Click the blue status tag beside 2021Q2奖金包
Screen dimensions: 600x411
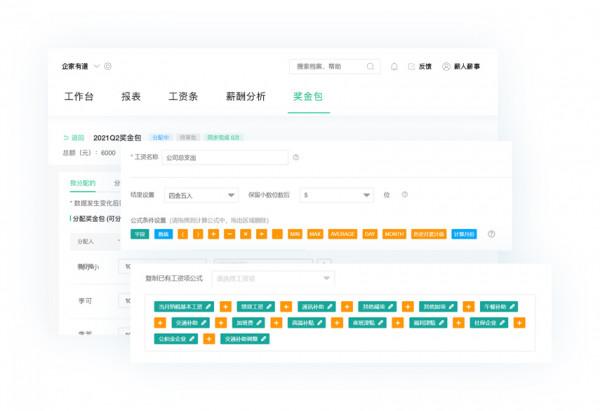[x=161, y=137]
